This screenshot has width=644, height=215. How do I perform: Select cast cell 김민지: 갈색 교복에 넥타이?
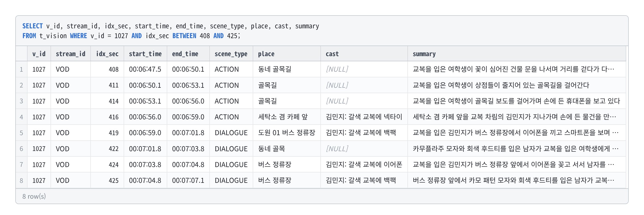[x=364, y=117]
